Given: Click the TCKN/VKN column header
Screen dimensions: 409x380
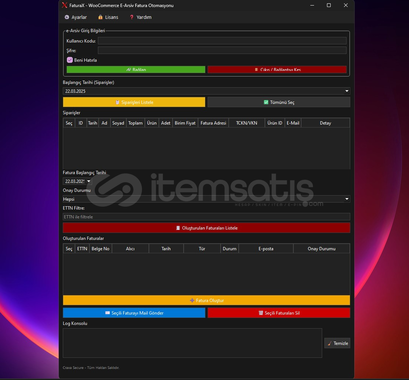Looking at the screenshot, I should (x=246, y=123).
